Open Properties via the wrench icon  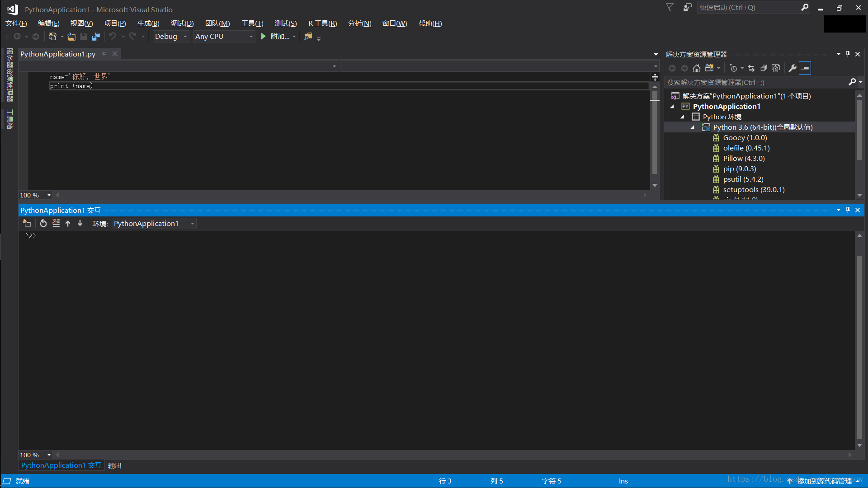pyautogui.click(x=793, y=68)
